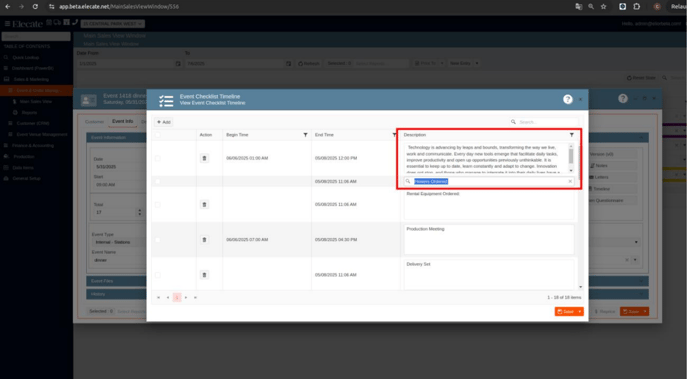Bookmark this page with the star icon
This screenshot has height=379, width=688.
pyautogui.click(x=603, y=7)
